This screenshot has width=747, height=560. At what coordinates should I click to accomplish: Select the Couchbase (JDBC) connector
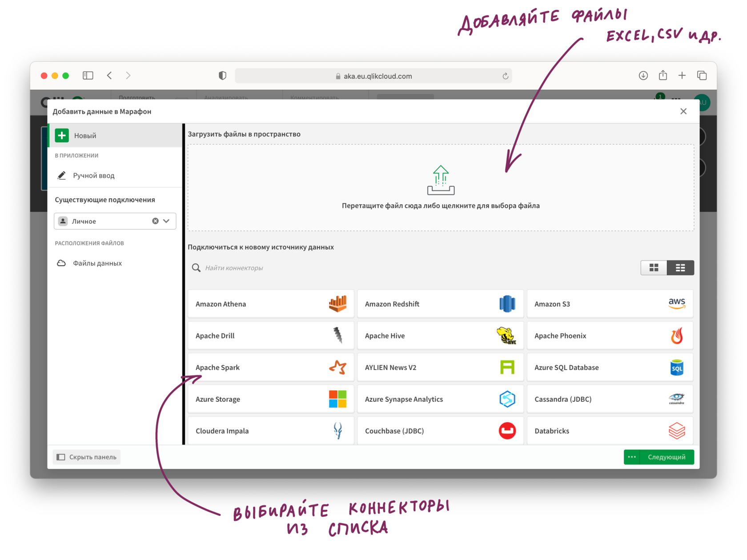click(x=440, y=431)
